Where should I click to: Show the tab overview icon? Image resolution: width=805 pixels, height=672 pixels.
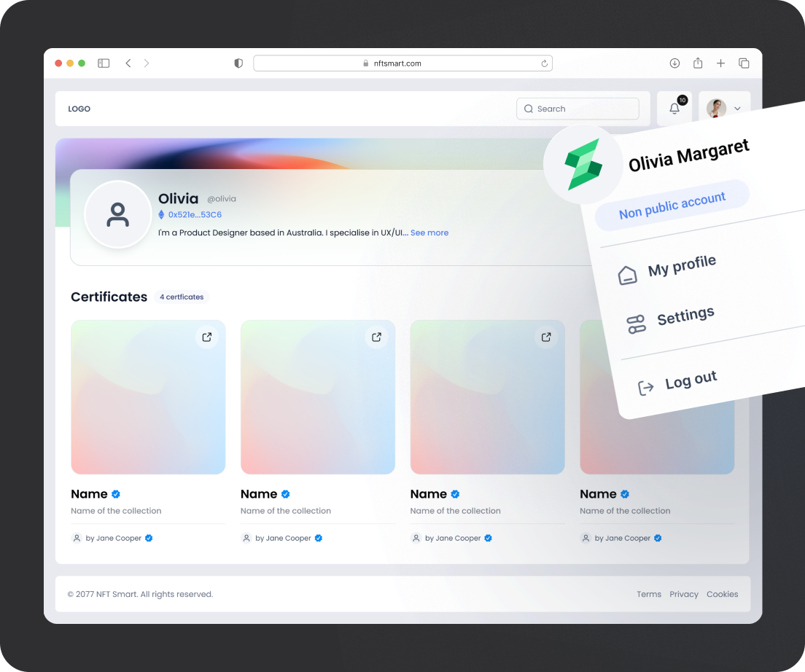point(744,63)
